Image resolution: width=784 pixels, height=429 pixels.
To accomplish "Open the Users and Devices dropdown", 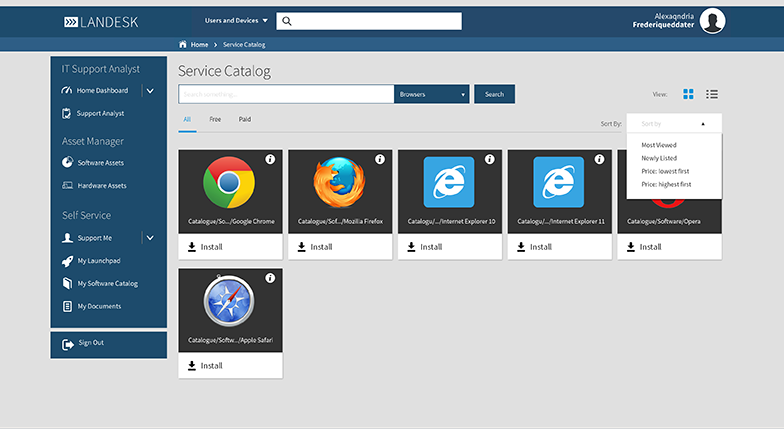I will point(236,21).
